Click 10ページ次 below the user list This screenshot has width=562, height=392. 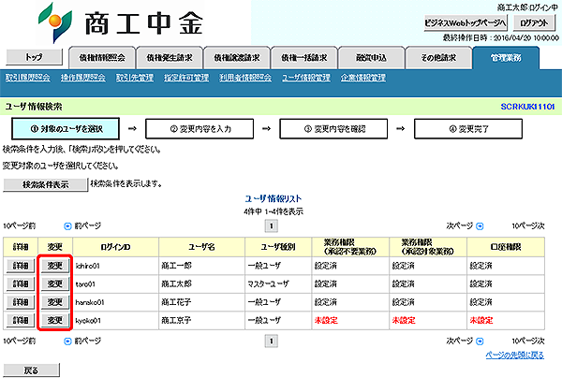tap(528, 341)
